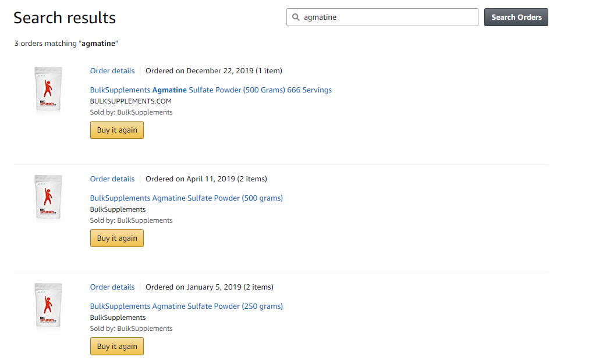Open the January 5 order product thumbnail
Viewport: 596px width, 364px height.
click(48, 306)
